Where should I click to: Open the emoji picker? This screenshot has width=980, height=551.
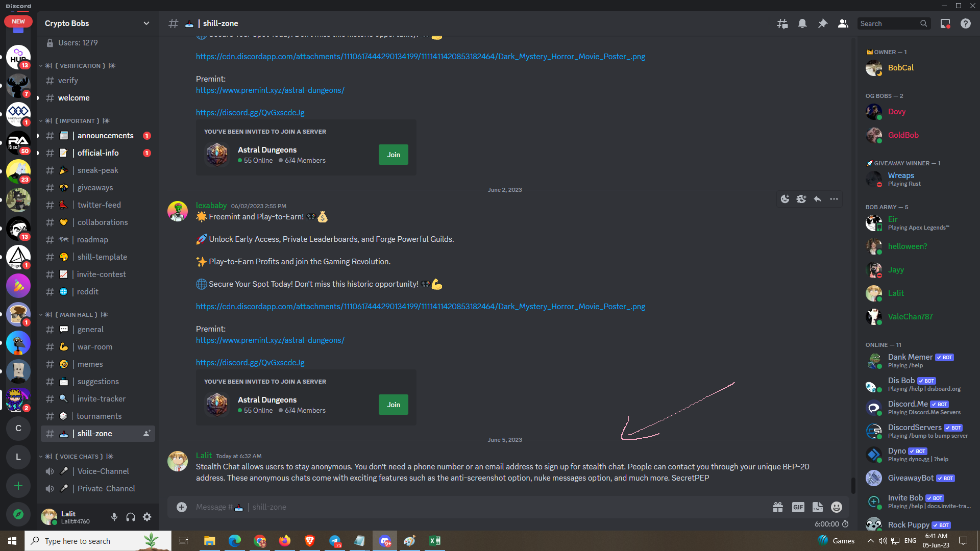pos(837,507)
